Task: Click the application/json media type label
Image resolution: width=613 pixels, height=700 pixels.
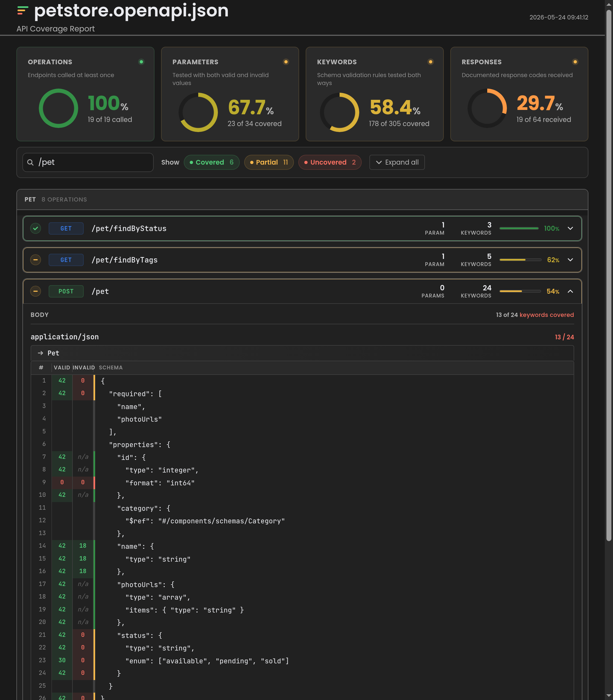Action: pos(65,337)
